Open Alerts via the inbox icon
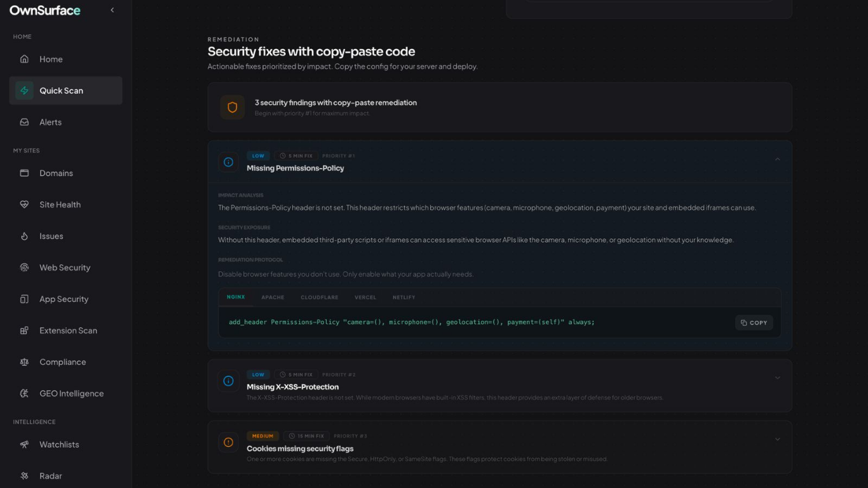Viewport: 868px width, 488px height. (24, 122)
